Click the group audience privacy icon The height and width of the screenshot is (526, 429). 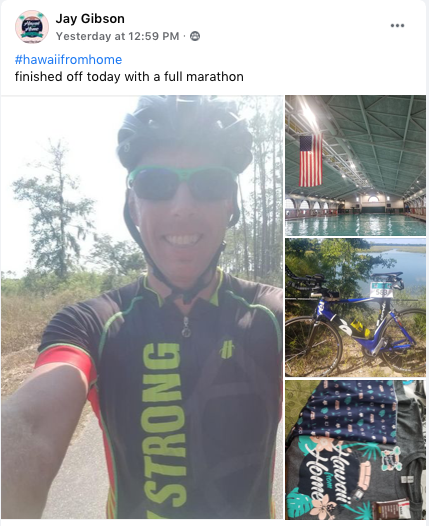point(195,36)
